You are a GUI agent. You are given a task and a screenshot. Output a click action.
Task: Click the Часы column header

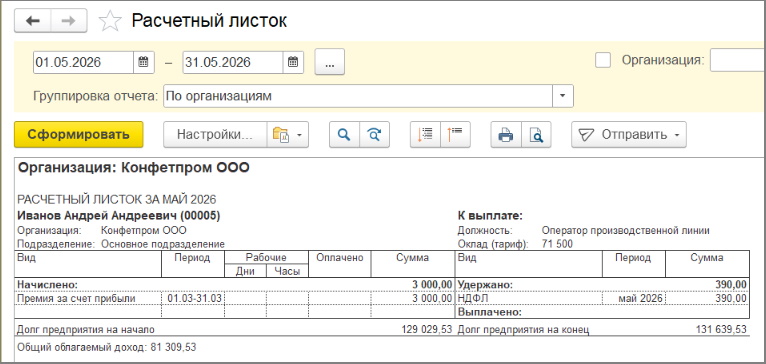pos(287,272)
